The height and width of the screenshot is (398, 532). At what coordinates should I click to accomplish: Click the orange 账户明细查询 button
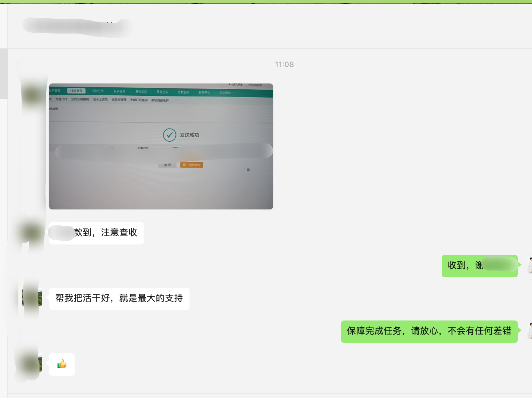[192, 164]
